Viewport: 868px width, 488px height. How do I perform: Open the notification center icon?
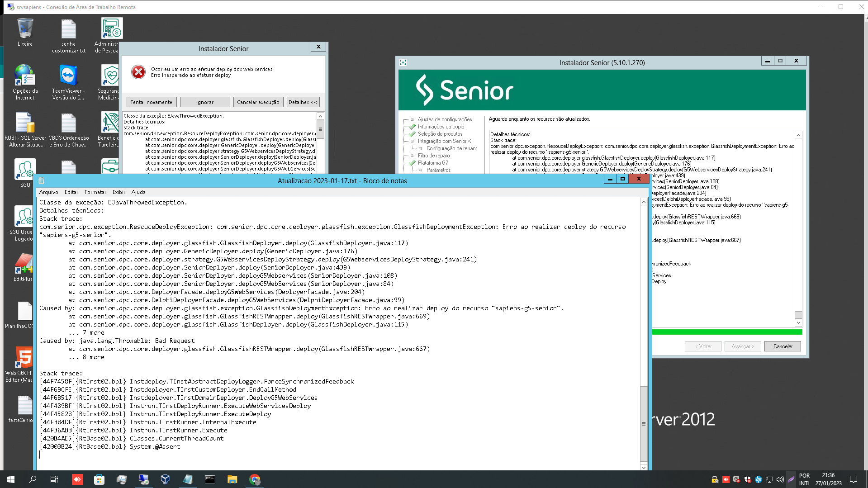pyautogui.click(x=854, y=479)
